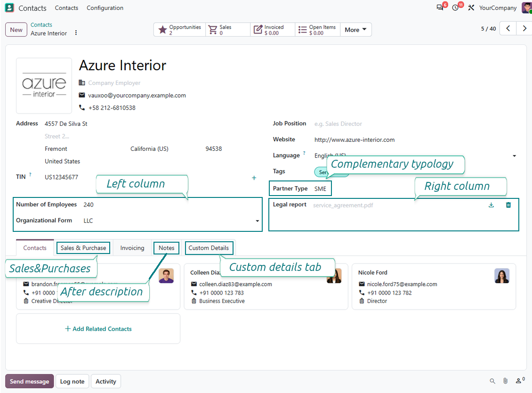
Task: Switch to the Custom Details tab
Action: tap(209, 247)
